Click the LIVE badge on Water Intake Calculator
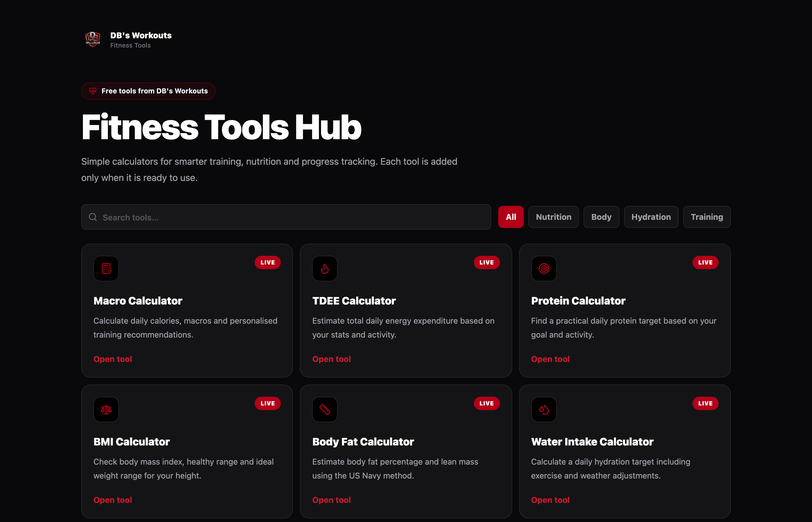 click(705, 403)
